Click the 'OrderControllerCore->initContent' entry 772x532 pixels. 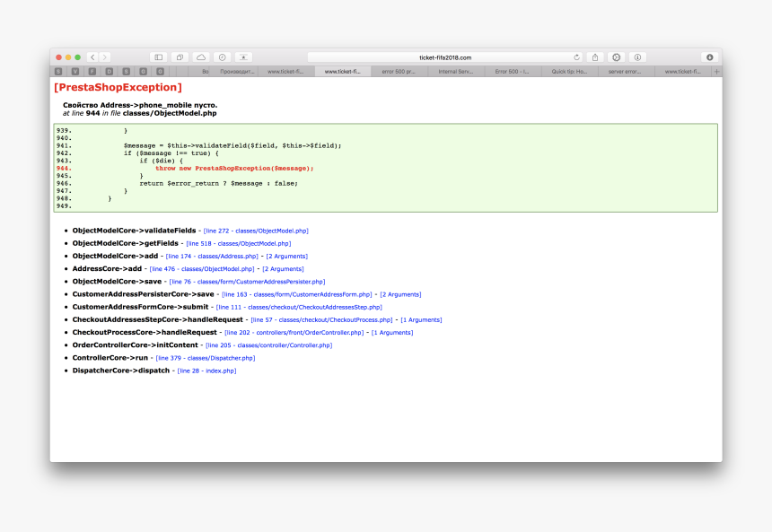[x=135, y=346]
